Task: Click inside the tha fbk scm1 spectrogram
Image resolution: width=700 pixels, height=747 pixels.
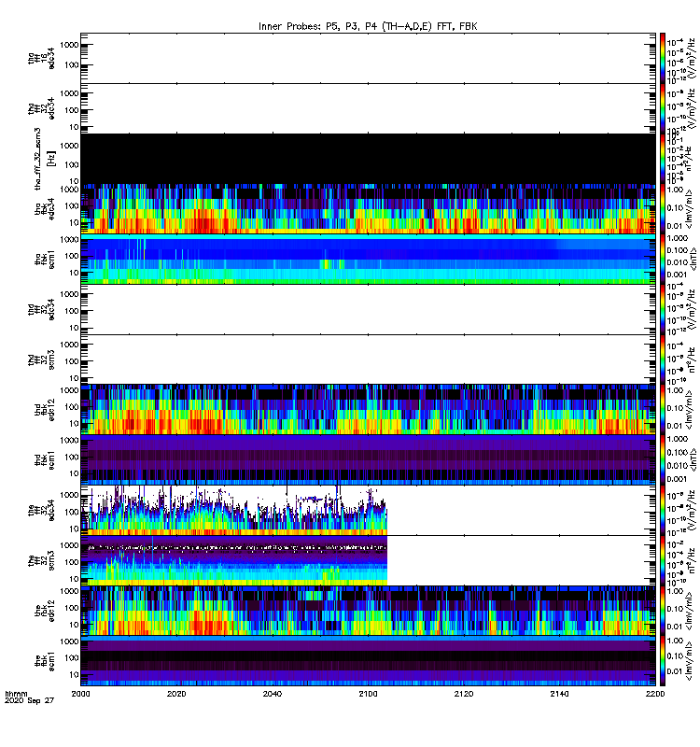Action: [368, 260]
